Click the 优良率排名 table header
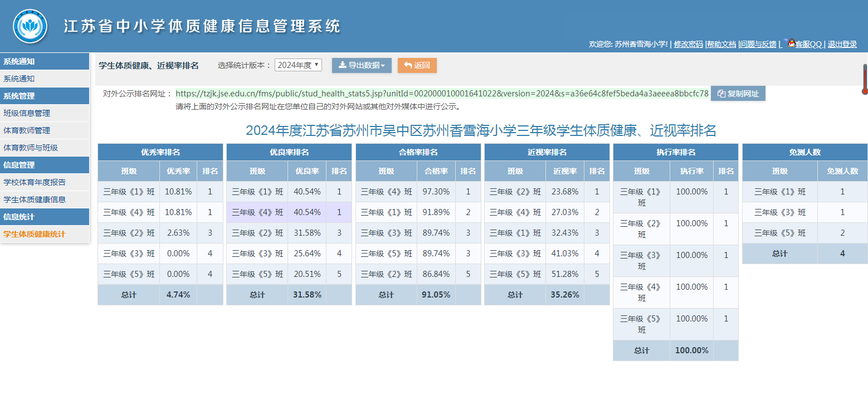 (289, 152)
